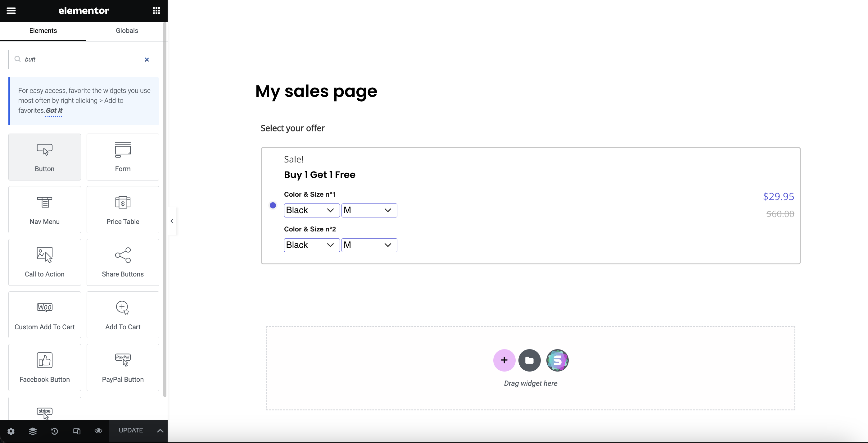Open the size M dropdown for n°2

[x=369, y=245]
